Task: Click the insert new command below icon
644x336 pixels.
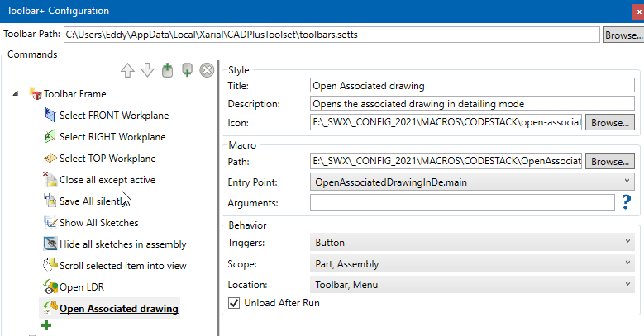Action: (x=188, y=69)
